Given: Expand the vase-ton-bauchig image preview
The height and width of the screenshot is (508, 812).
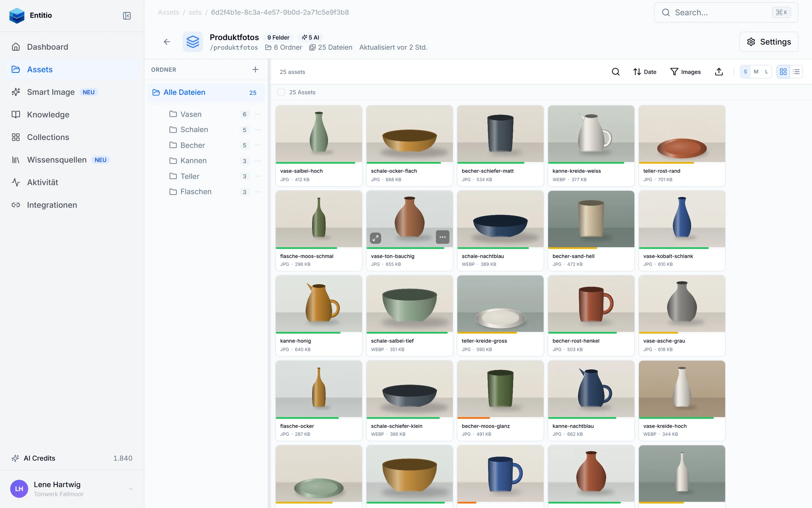Looking at the screenshot, I should pos(376,238).
